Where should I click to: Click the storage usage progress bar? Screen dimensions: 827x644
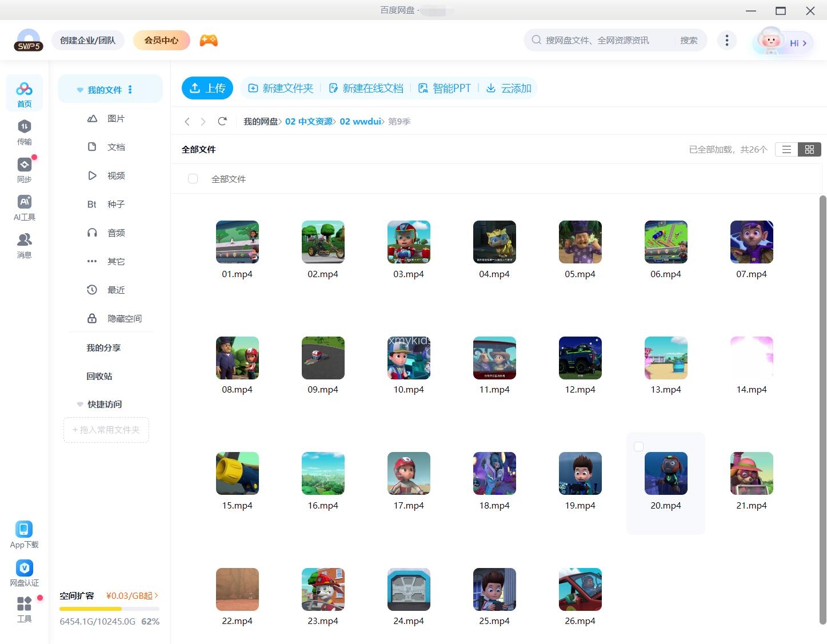pyautogui.click(x=109, y=609)
